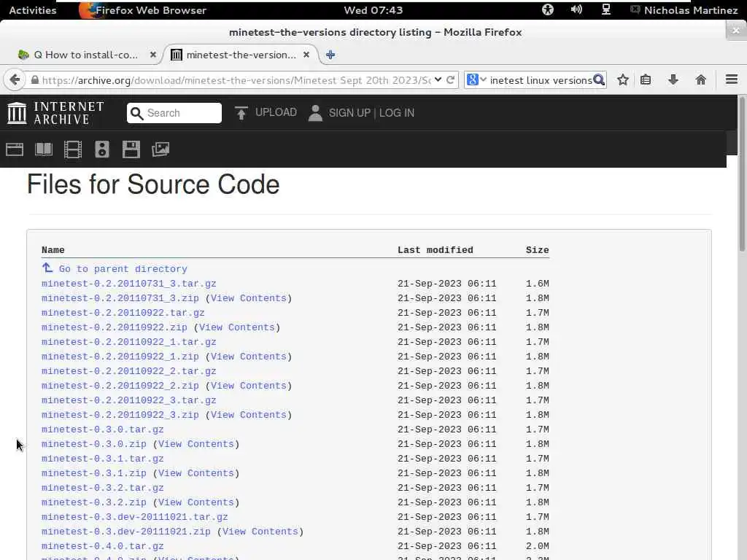Open the Archive Images icon
Image resolution: width=747 pixels, height=560 pixels.
pyautogui.click(x=160, y=149)
